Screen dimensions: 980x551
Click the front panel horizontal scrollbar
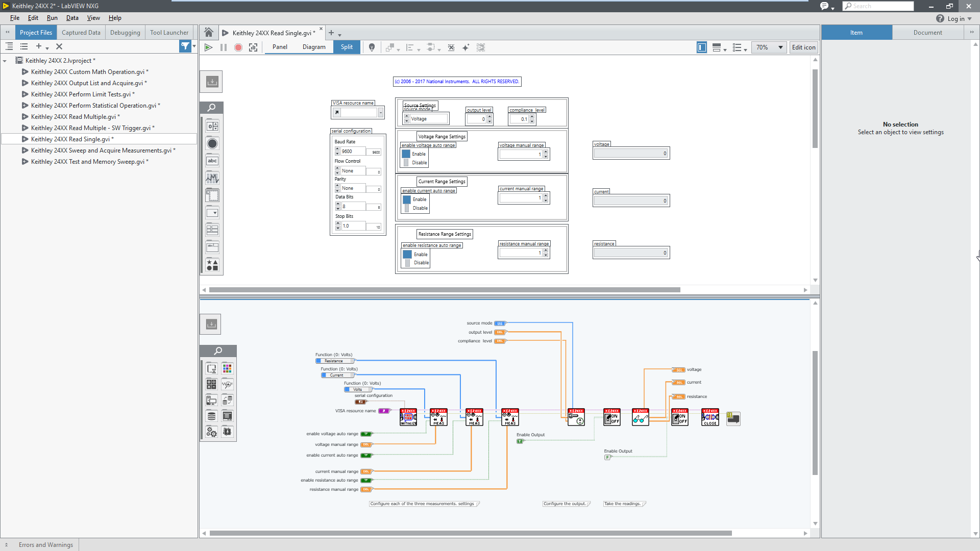click(444, 290)
